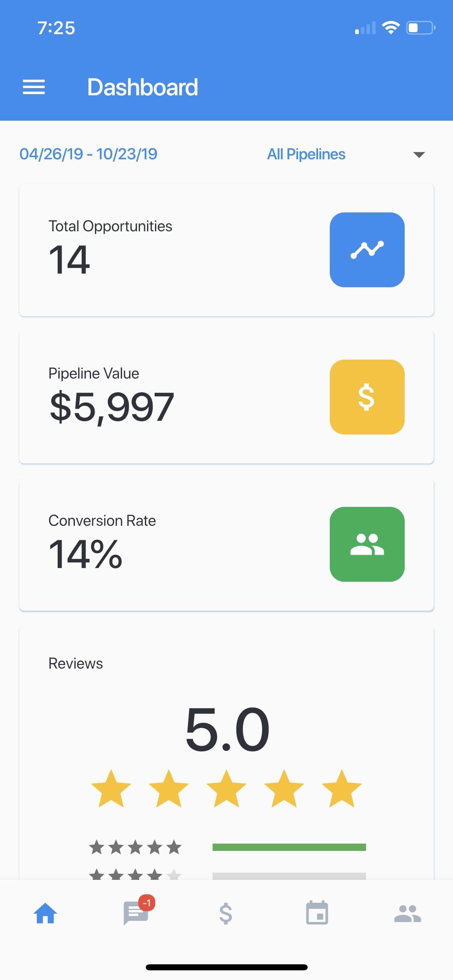Image resolution: width=453 pixels, height=980 pixels.
Task: Tap the yellow dollar sign icon
Action: (x=367, y=397)
